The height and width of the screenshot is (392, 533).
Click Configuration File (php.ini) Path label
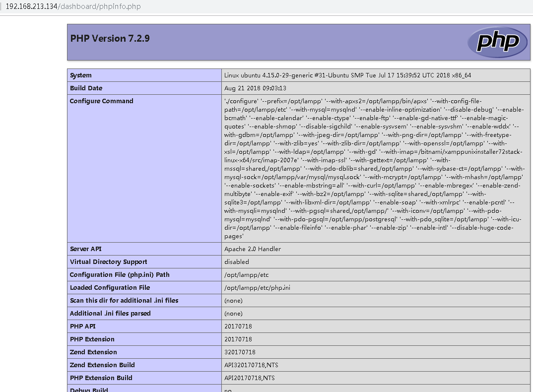[x=119, y=275]
